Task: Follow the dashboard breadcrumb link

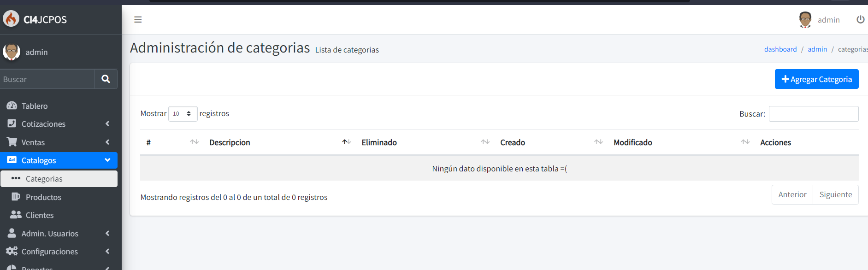Action: point(780,49)
